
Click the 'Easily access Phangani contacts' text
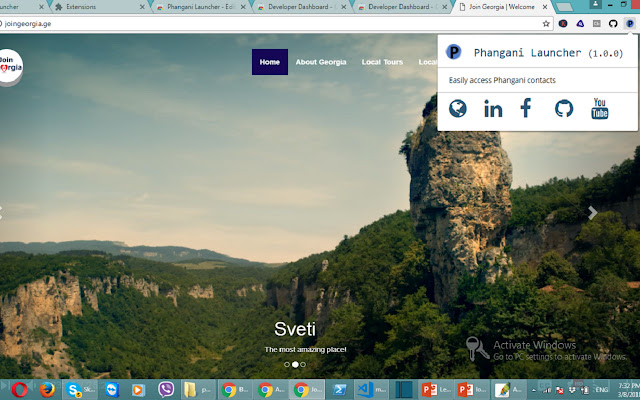(502, 80)
